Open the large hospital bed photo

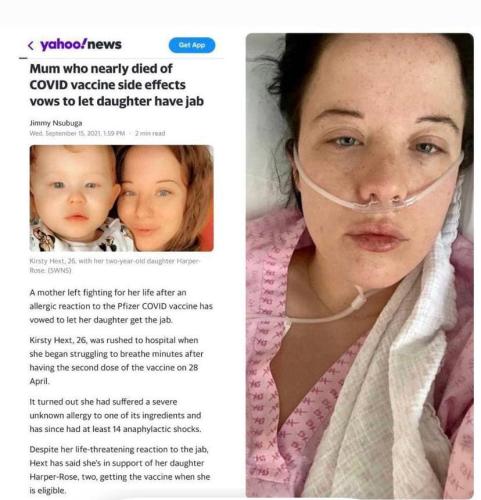(x=360, y=265)
